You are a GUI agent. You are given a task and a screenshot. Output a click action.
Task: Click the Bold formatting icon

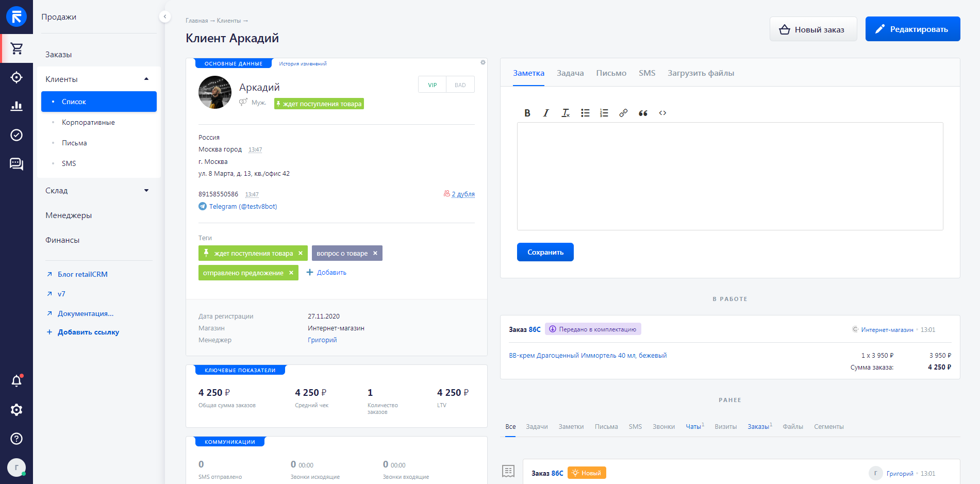[x=527, y=113]
